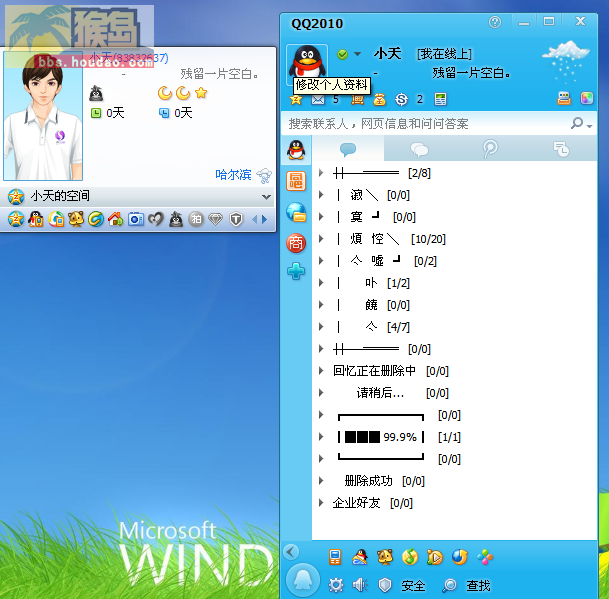Select the penguin icon in side tab

(296, 150)
